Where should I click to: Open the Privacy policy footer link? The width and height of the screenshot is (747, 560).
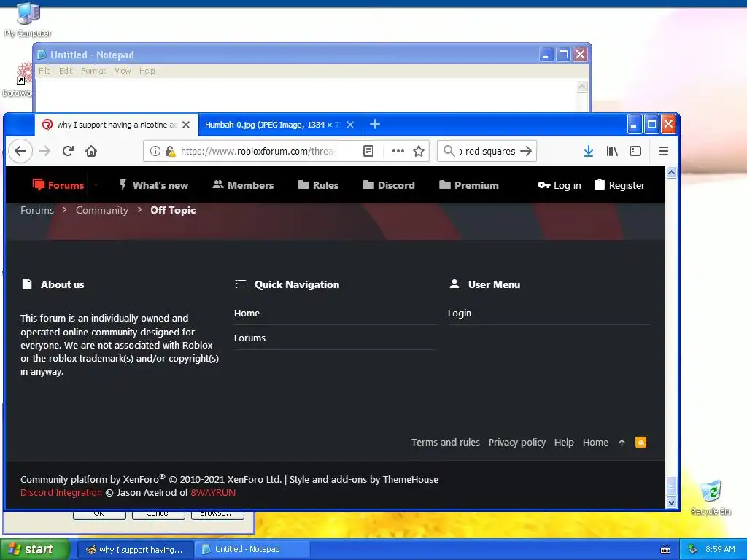click(x=517, y=443)
